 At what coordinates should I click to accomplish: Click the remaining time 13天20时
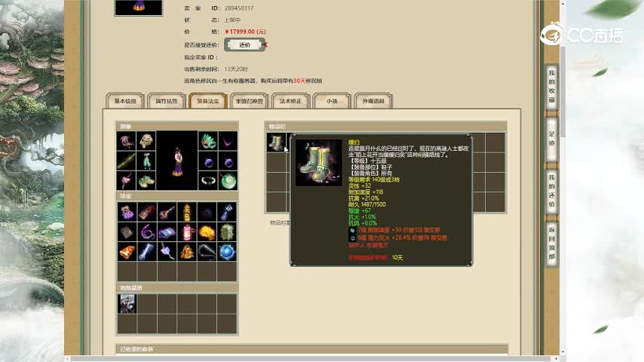tap(236, 69)
